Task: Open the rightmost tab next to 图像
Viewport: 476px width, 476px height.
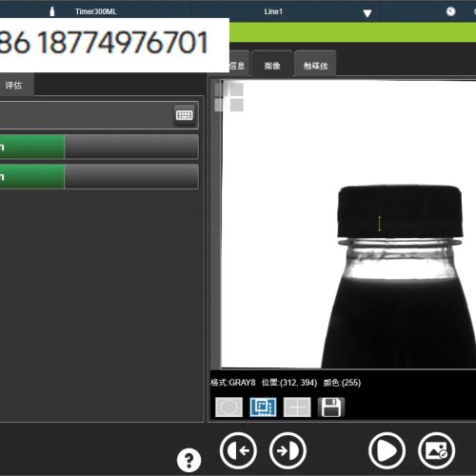Action: (315, 65)
